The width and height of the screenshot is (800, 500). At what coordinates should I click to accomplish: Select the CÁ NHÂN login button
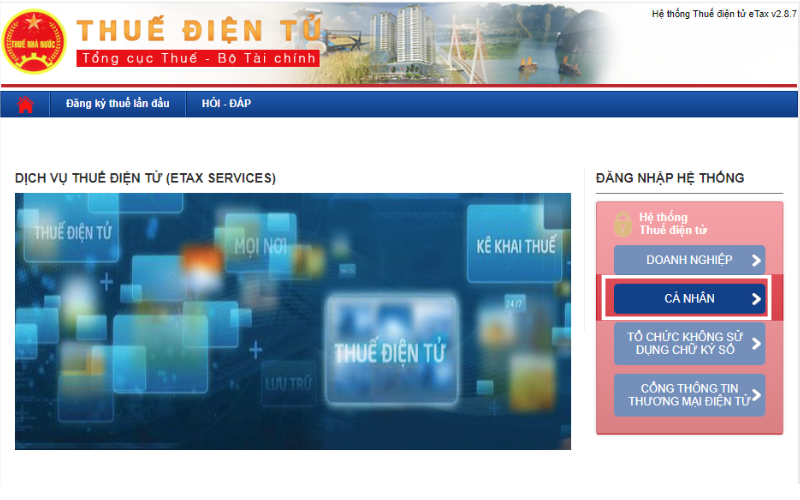point(689,298)
